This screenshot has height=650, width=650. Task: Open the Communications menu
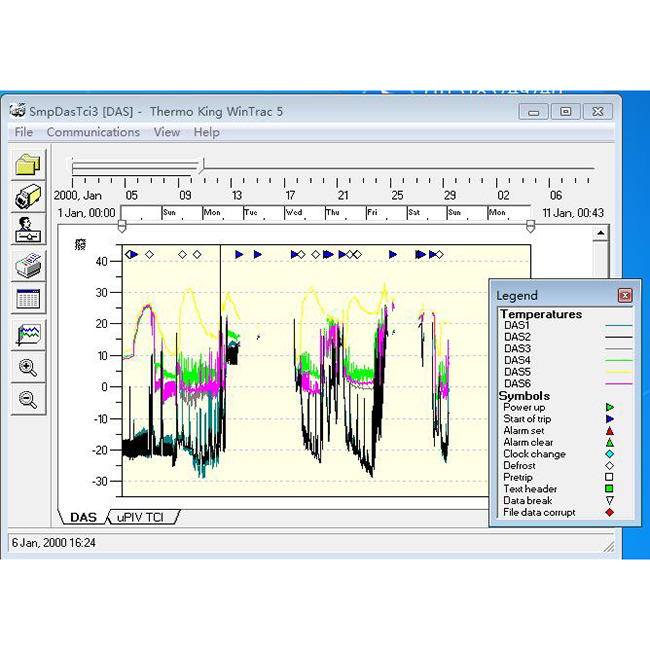point(93,132)
